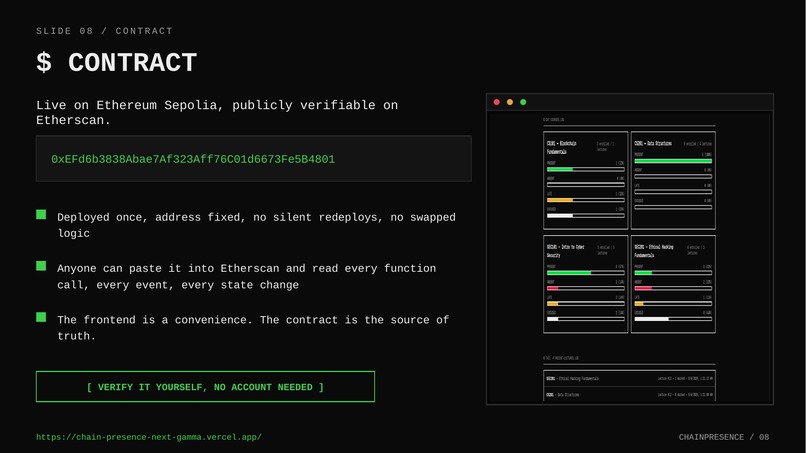Click the yellow Late bar in Blockchain card
This screenshot has height=453, width=806.
pos(585,200)
